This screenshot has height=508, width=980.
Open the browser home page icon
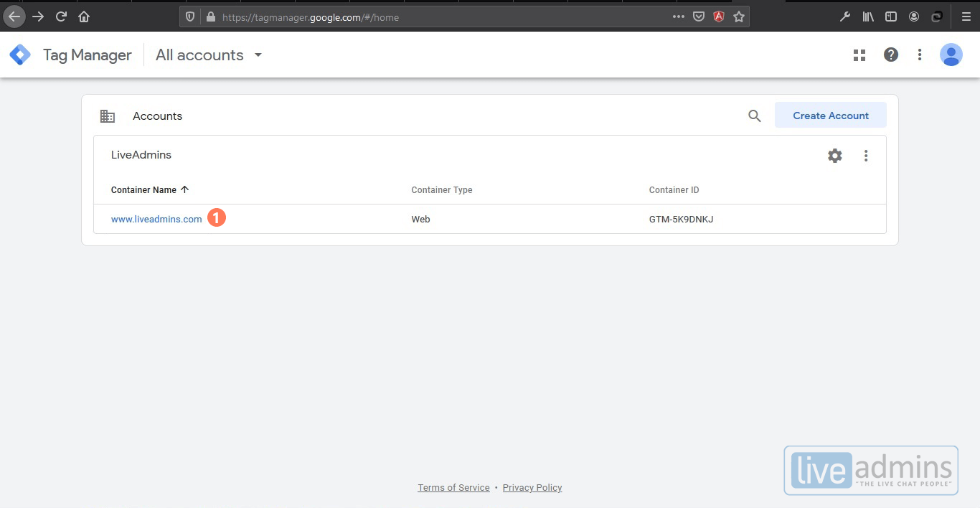point(84,17)
